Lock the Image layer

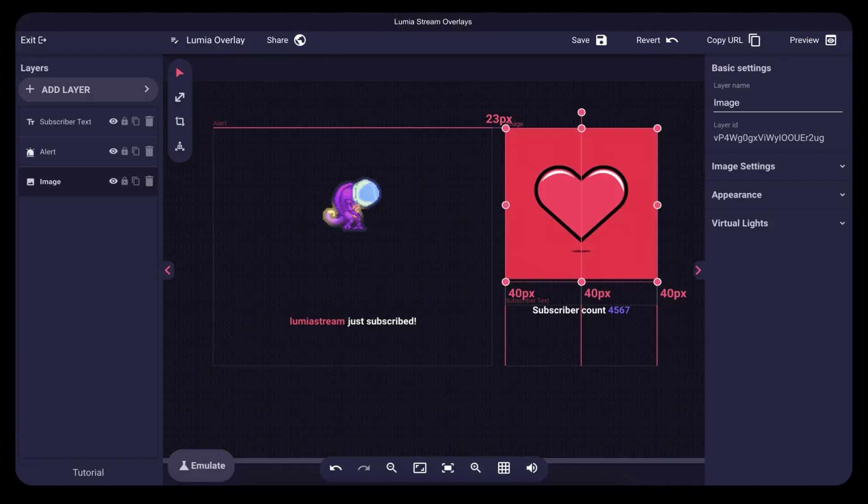124,181
